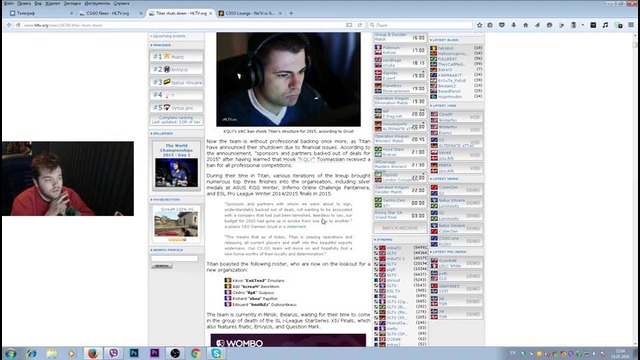Go back using the browser back arrow
The height and width of the screenshot is (360, 640).
[x=9, y=25]
